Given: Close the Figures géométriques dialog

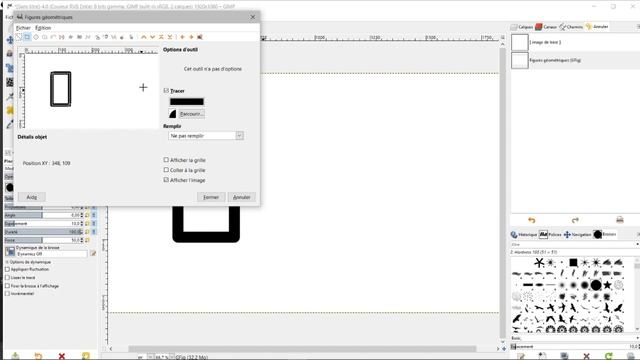Looking at the screenshot, I should pyautogui.click(x=253, y=17).
